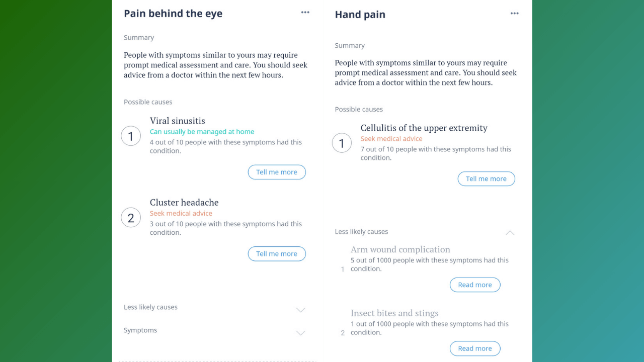
Task: Open Can usually be managed at home link
Action: [x=202, y=131]
